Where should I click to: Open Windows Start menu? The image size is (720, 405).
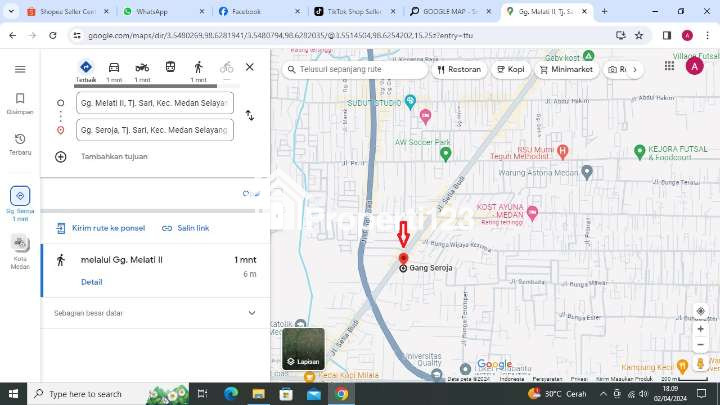(13, 394)
